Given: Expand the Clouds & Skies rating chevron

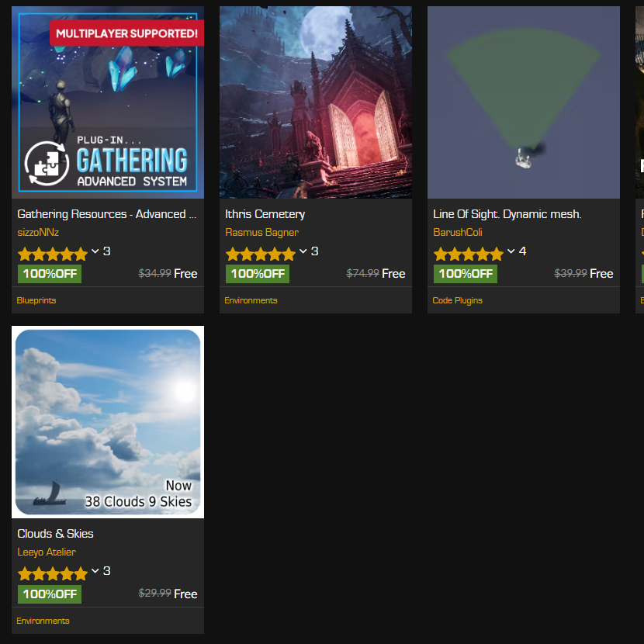Looking at the screenshot, I should 95,572.
